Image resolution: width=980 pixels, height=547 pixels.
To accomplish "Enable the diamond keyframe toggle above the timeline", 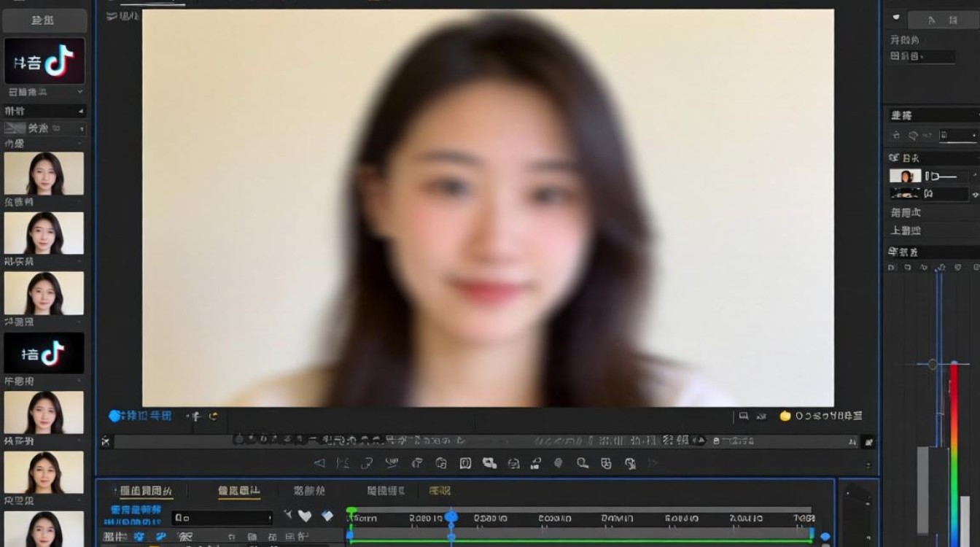I will pyautogui.click(x=327, y=516).
